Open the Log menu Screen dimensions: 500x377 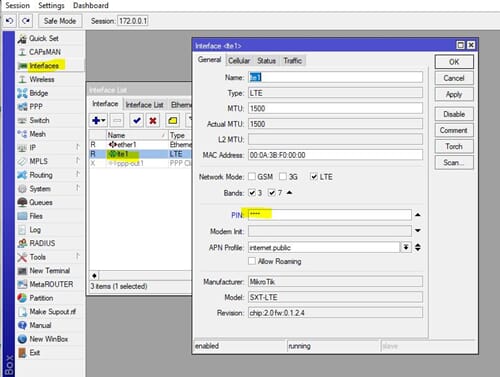coord(35,230)
